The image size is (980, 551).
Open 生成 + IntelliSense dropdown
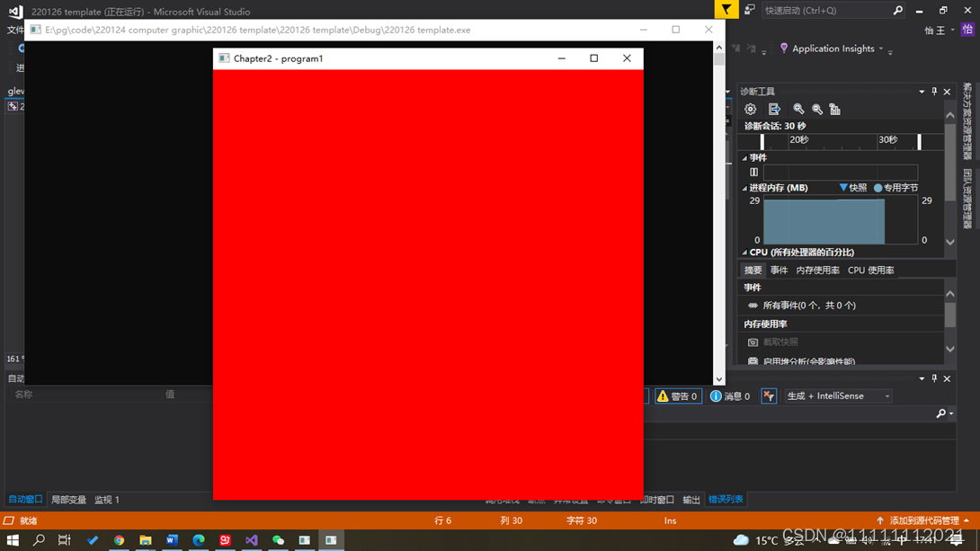point(838,396)
